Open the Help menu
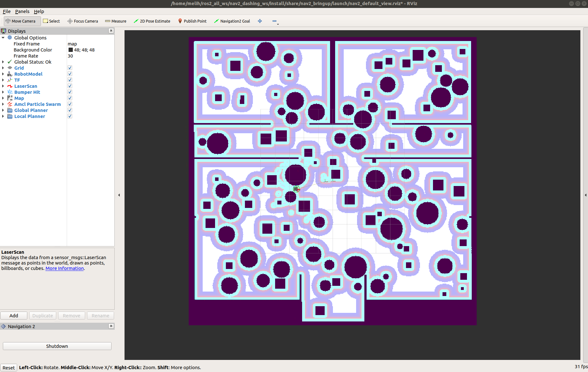The width and height of the screenshot is (588, 372). (39, 11)
